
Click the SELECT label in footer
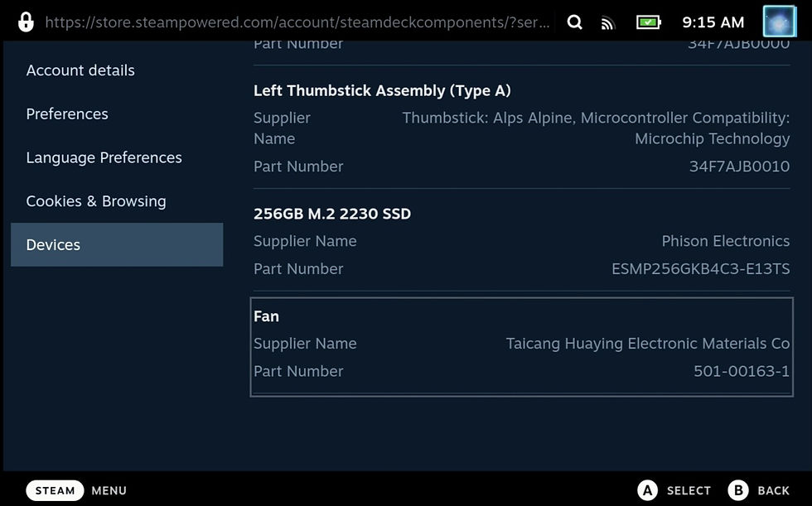689,490
